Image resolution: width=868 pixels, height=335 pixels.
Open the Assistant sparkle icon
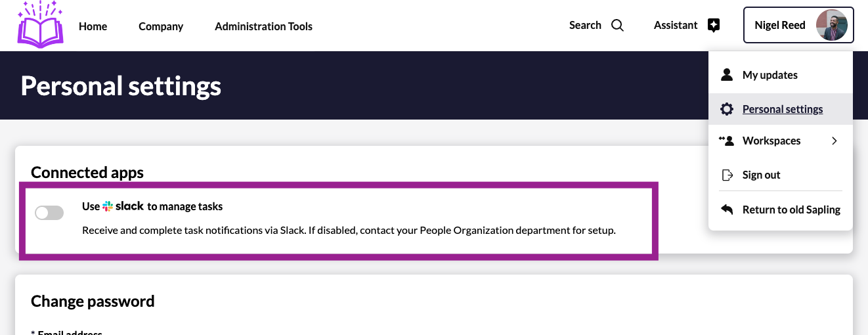714,26
